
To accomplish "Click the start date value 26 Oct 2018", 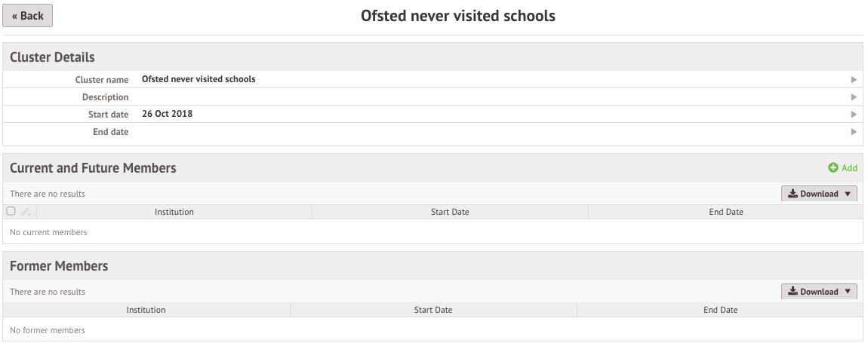I will (x=167, y=114).
